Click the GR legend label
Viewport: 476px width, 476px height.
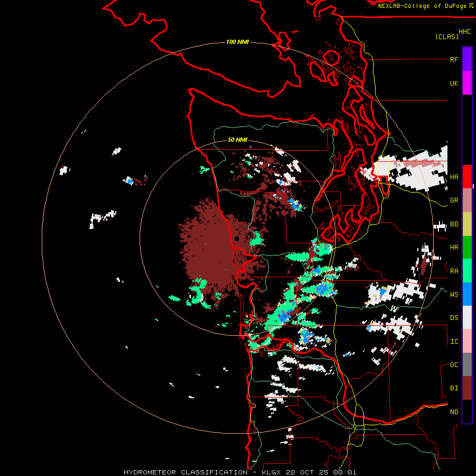(x=454, y=200)
